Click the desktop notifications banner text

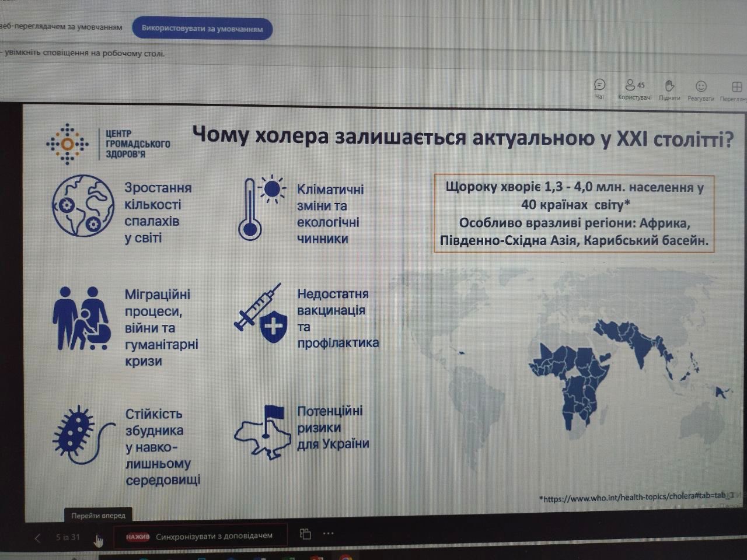pos(85,54)
